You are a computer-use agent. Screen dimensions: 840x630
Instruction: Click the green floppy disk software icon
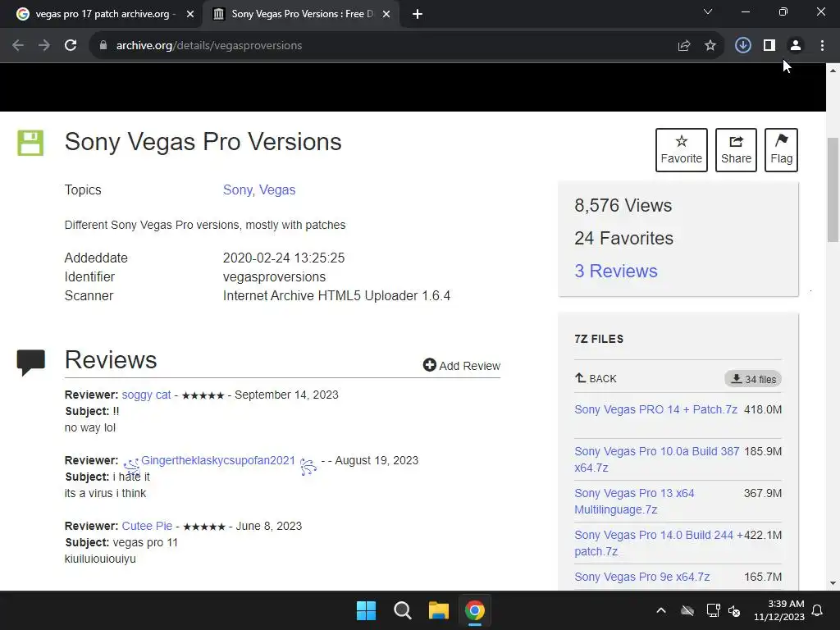(x=30, y=143)
